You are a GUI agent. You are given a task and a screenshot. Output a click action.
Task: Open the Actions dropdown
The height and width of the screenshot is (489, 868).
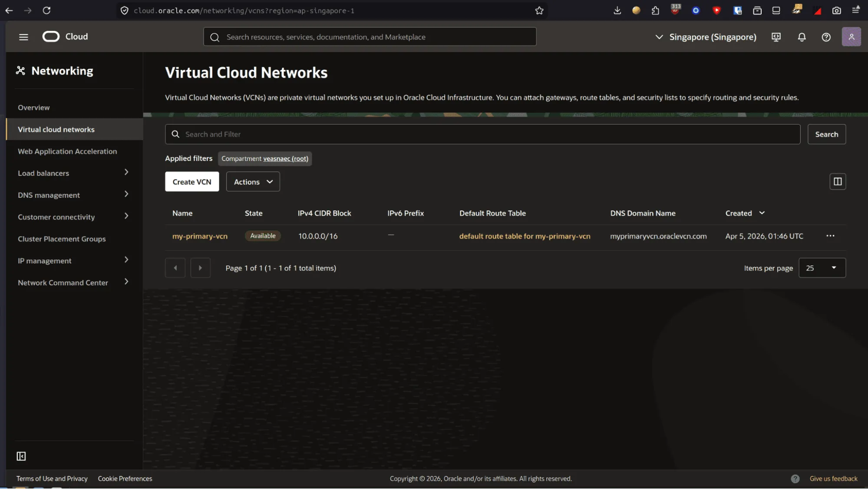click(253, 181)
